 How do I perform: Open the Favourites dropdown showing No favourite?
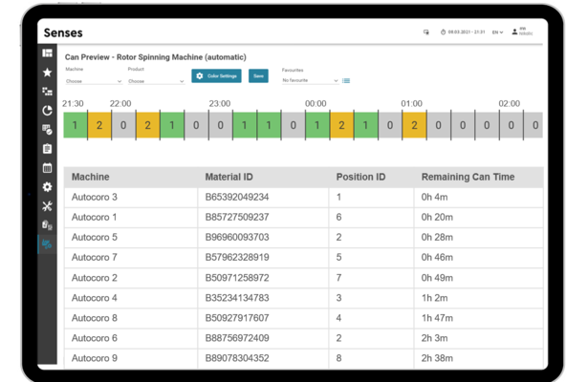(x=310, y=81)
